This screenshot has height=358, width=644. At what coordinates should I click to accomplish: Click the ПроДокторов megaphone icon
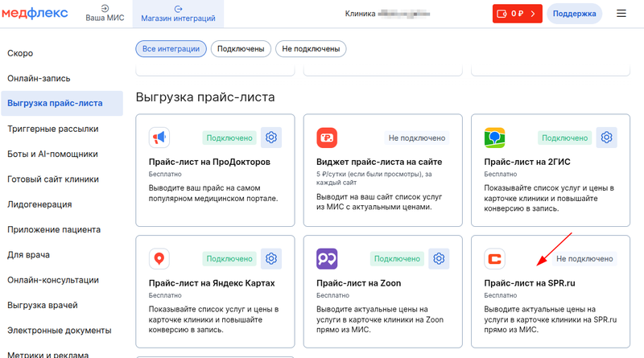coord(159,138)
